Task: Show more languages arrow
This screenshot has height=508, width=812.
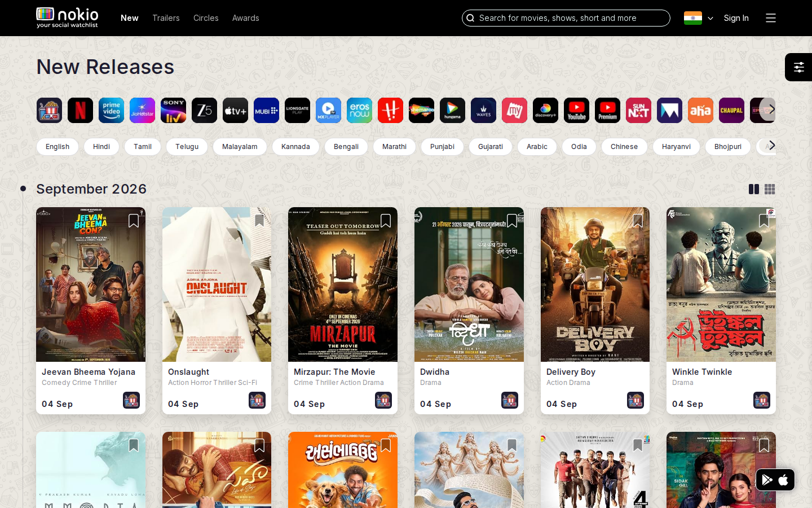Action: 771,146
